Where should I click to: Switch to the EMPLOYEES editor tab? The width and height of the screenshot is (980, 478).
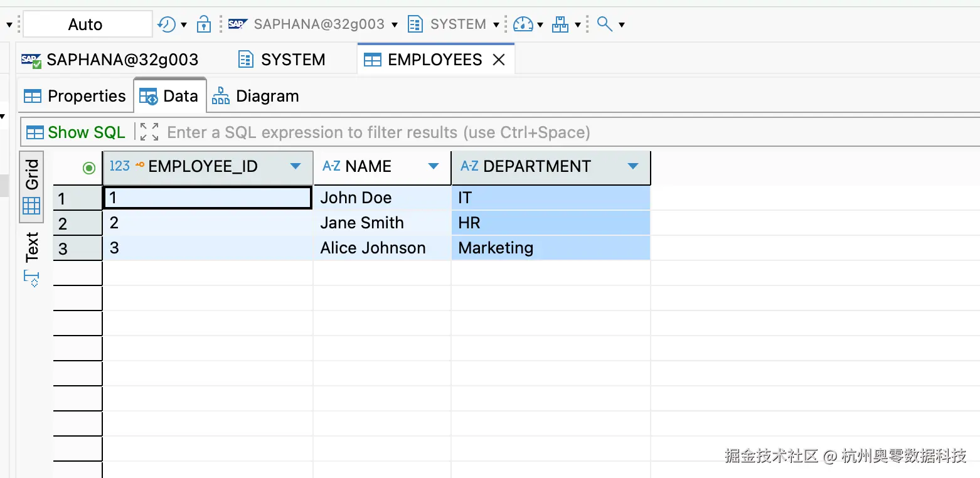coord(435,60)
